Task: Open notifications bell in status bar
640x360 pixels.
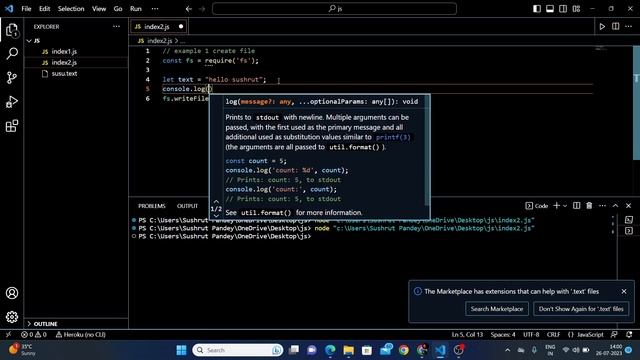Action: point(629,335)
